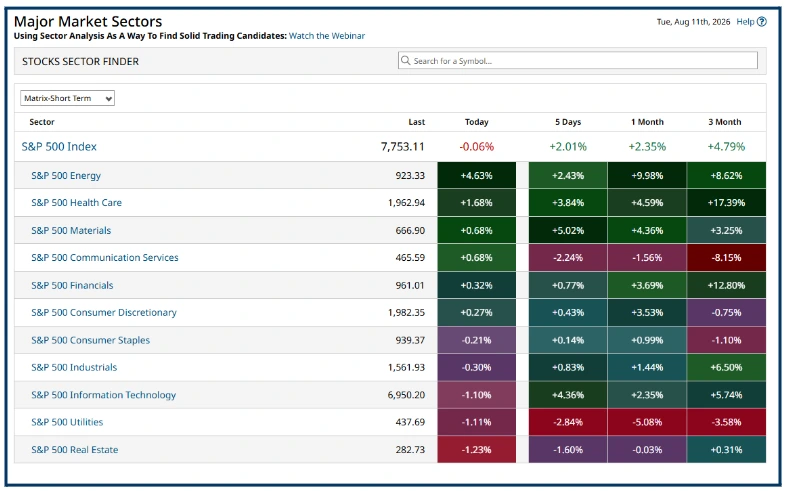This screenshot has width=787, height=491.
Task: Click the Index 3 Month change +4.79%
Action: 726,147
